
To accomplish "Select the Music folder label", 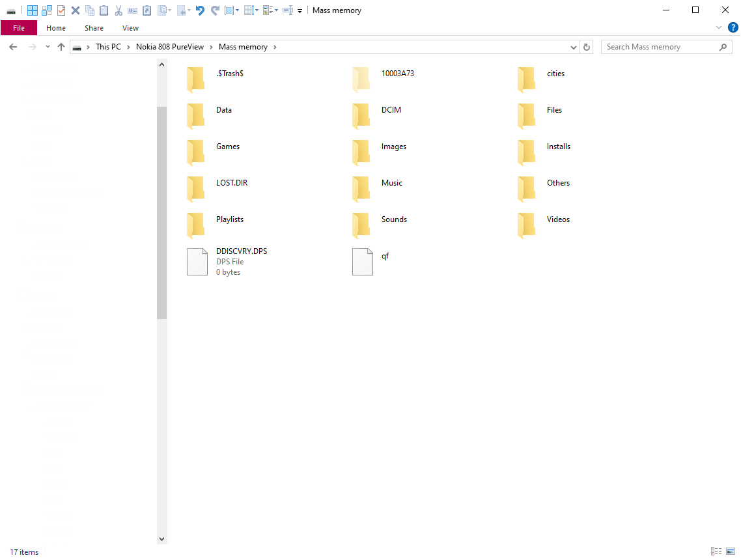I will tap(392, 183).
